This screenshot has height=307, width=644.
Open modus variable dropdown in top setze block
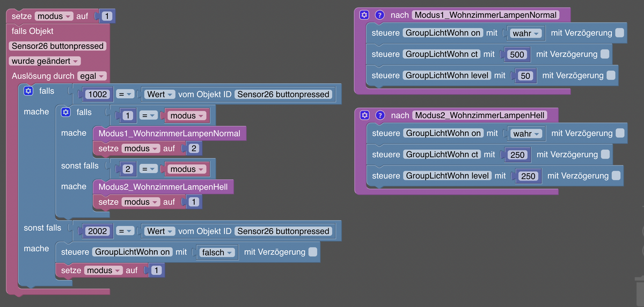tap(54, 16)
